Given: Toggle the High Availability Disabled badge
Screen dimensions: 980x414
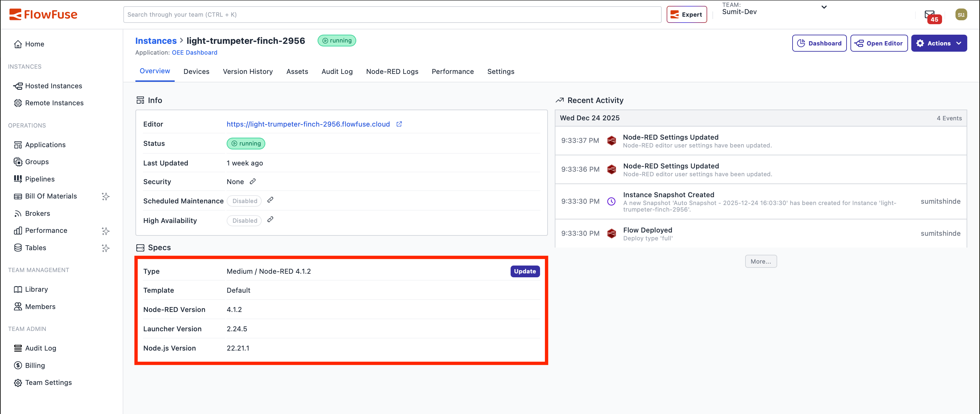Looking at the screenshot, I should (x=244, y=220).
